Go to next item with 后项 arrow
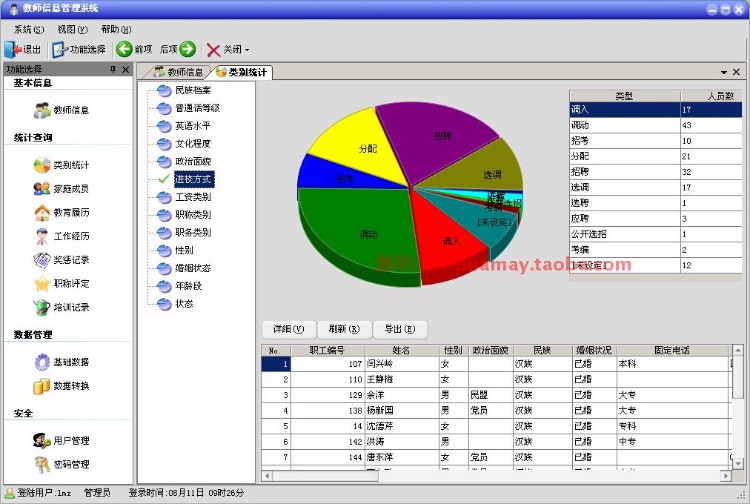This screenshot has width=750, height=504. (188, 49)
